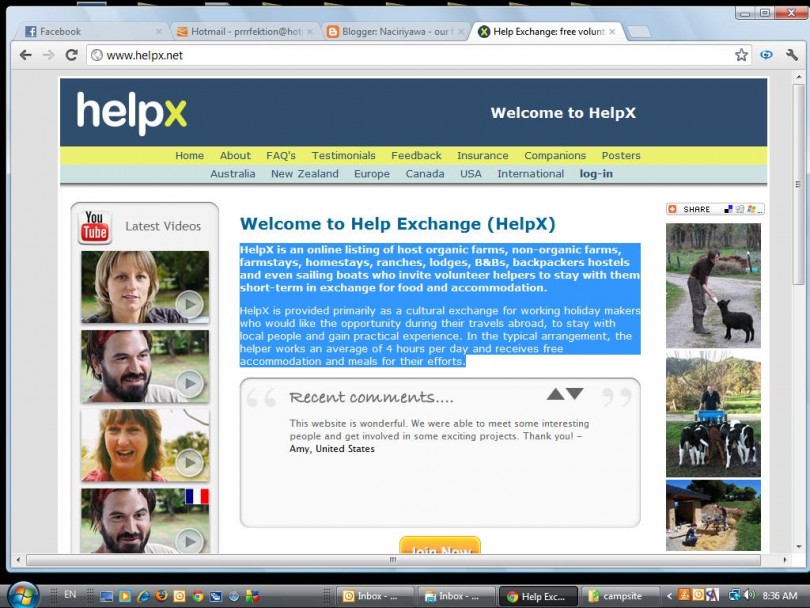810x608 pixels.
Task: Open the Windows Start menu
Action: (x=22, y=595)
